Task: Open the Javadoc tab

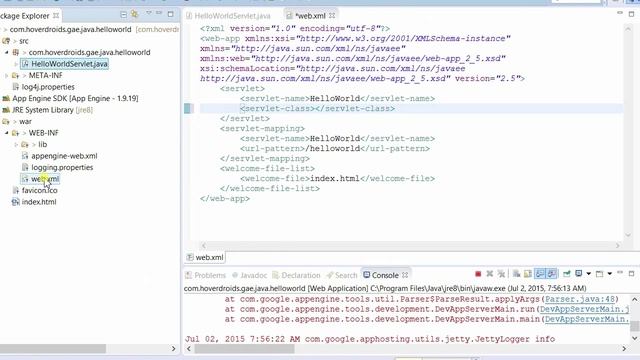Action: 249,275
